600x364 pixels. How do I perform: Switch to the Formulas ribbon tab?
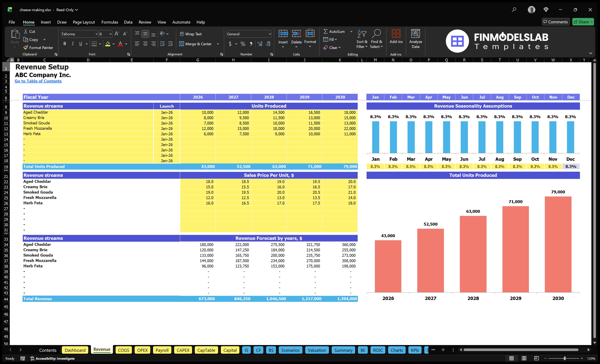click(110, 22)
